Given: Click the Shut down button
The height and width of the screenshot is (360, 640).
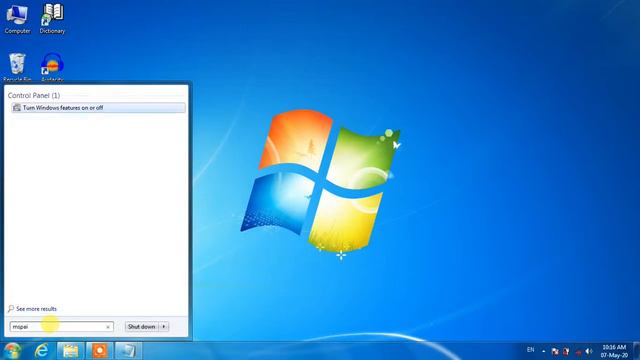Looking at the screenshot, I should [142, 327].
